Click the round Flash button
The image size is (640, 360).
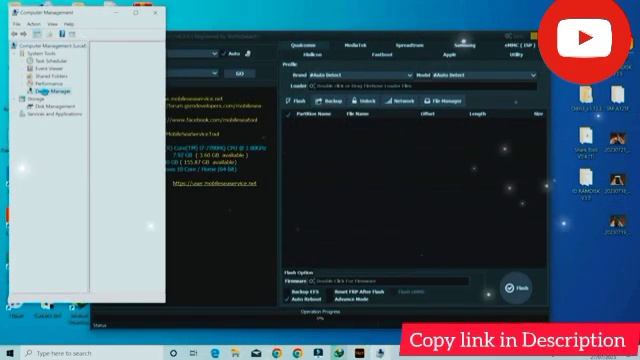pos(516,288)
